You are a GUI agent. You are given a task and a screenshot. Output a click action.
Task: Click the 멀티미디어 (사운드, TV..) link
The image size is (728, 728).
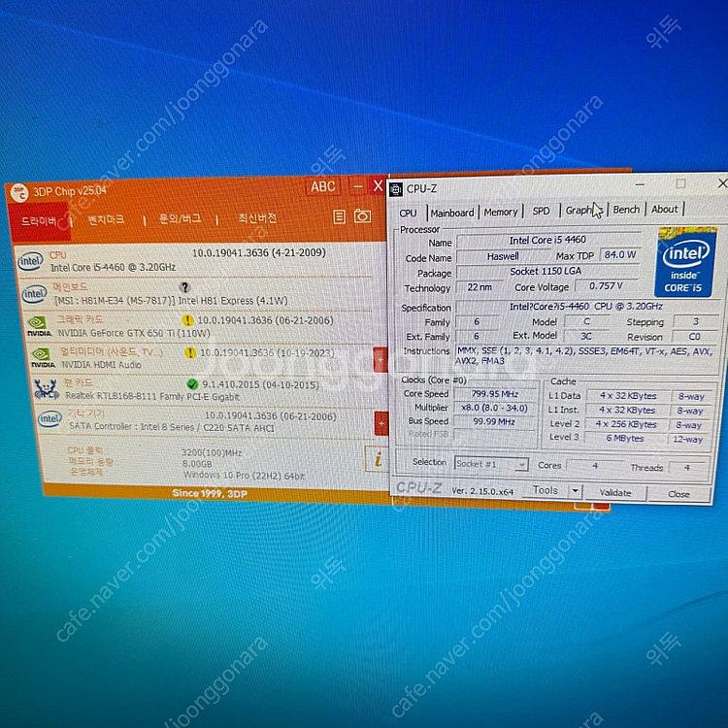[x=112, y=352]
